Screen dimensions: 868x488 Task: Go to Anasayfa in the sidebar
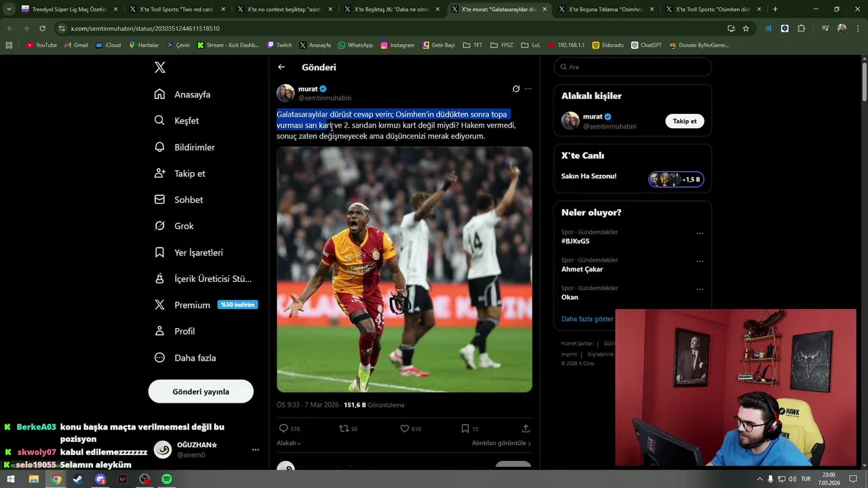coord(182,94)
